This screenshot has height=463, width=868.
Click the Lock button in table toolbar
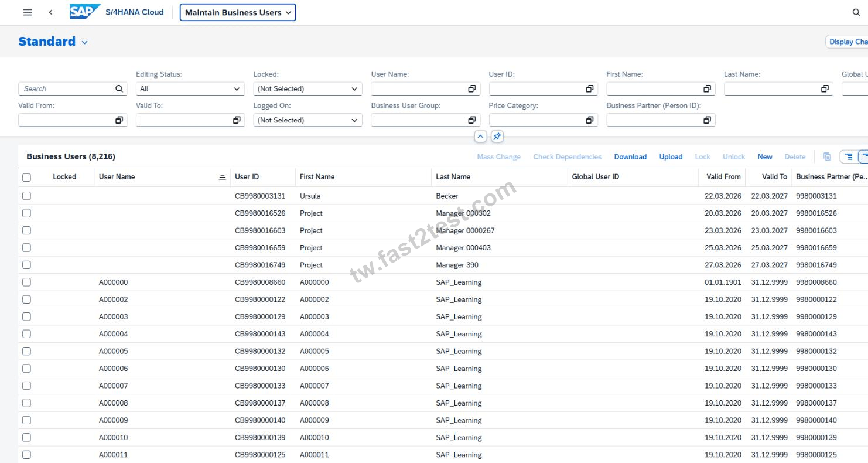click(702, 157)
